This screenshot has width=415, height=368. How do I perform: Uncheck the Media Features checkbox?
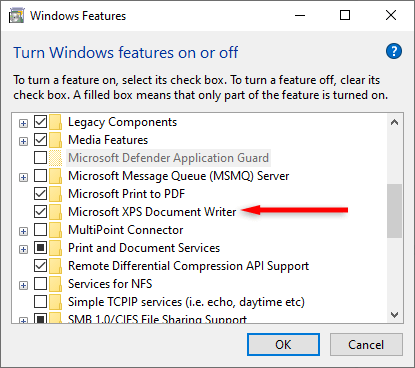point(40,140)
